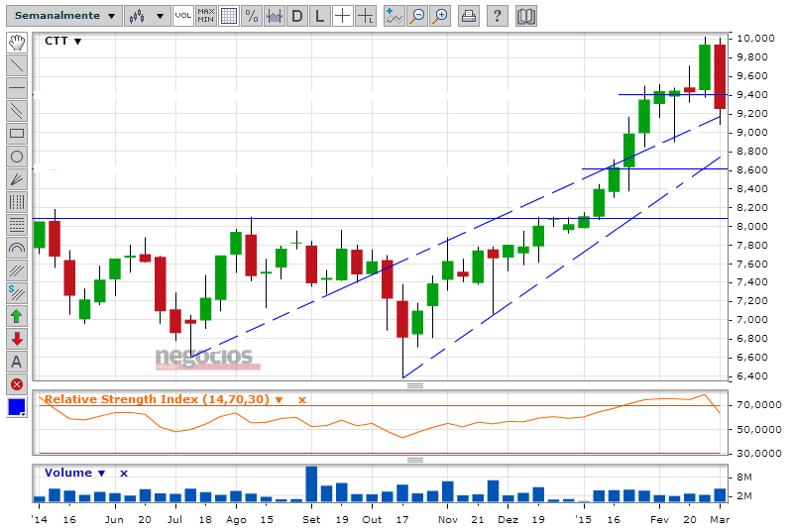Toggle the chart grid lines
The width and height of the screenshot is (791, 532).
coord(229,16)
